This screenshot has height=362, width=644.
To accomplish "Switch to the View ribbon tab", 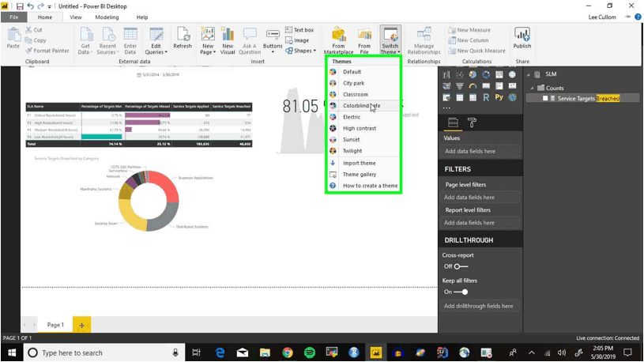I will click(x=76, y=17).
